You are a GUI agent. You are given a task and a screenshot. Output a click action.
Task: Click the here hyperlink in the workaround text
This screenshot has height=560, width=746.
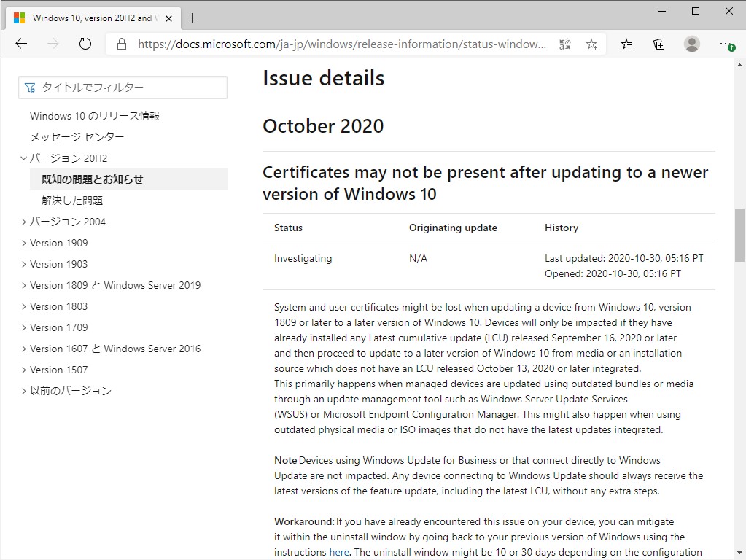[x=338, y=552]
